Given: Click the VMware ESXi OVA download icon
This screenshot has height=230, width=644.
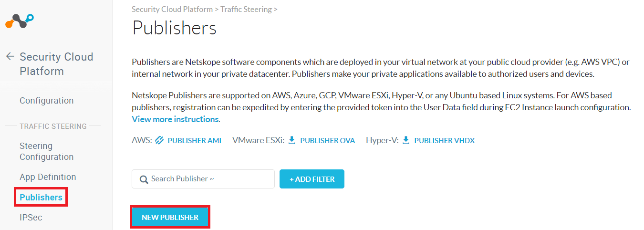Looking at the screenshot, I should click(x=292, y=140).
